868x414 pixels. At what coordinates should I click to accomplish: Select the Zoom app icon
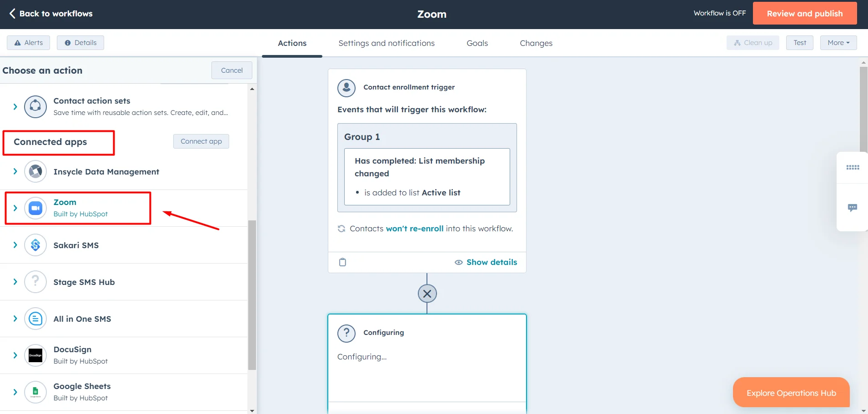[x=35, y=208]
